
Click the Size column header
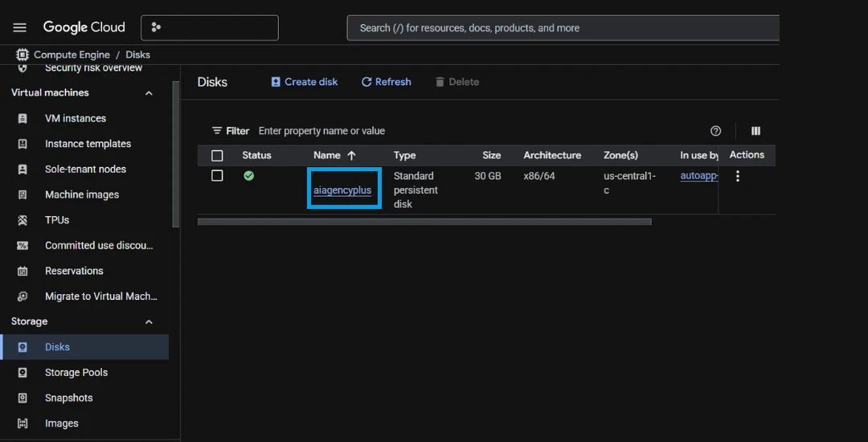[492, 155]
